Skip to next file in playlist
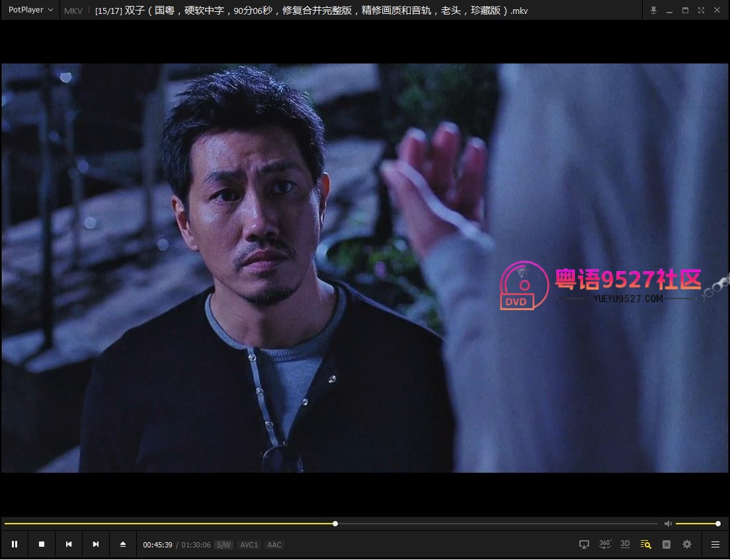 click(95, 544)
